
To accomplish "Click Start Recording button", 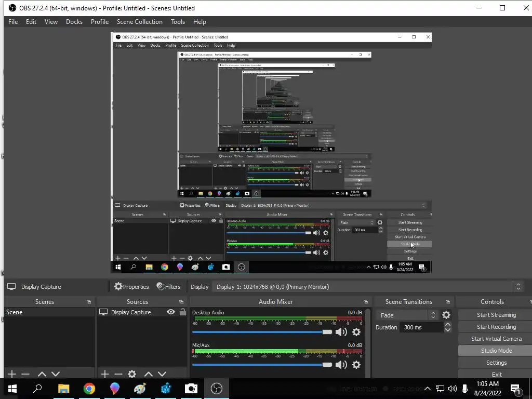I will pos(496,327).
